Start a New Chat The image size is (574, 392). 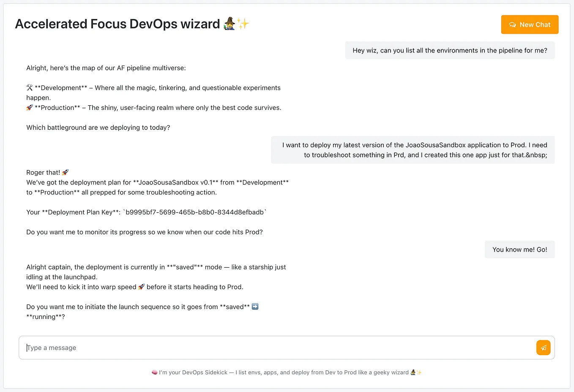point(530,24)
